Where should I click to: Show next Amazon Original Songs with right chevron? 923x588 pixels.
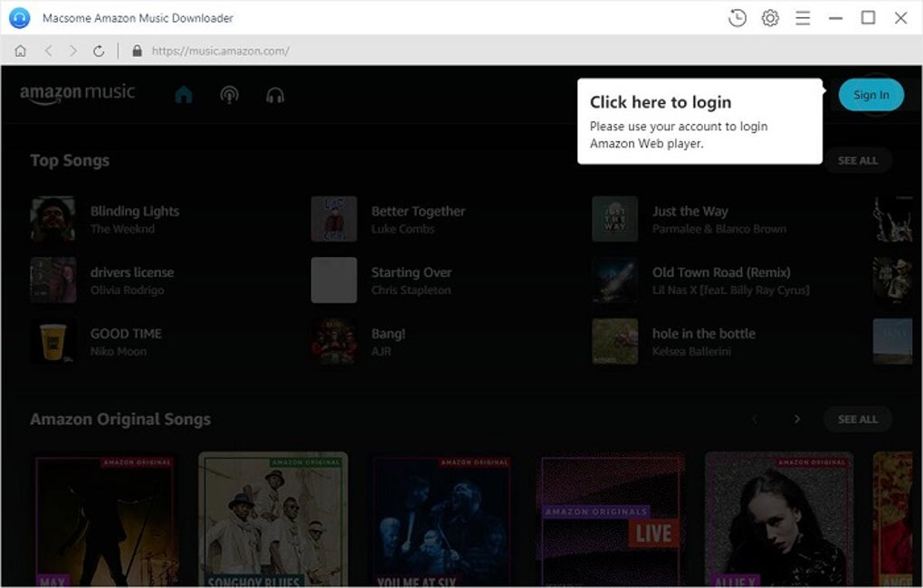pos(797,419)
